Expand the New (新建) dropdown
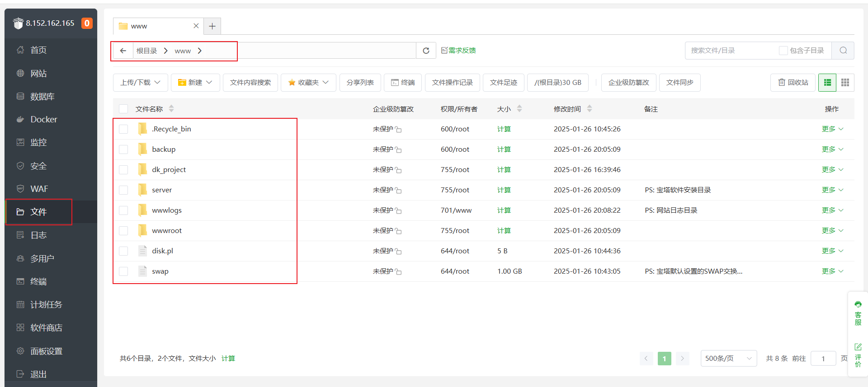 195,83
